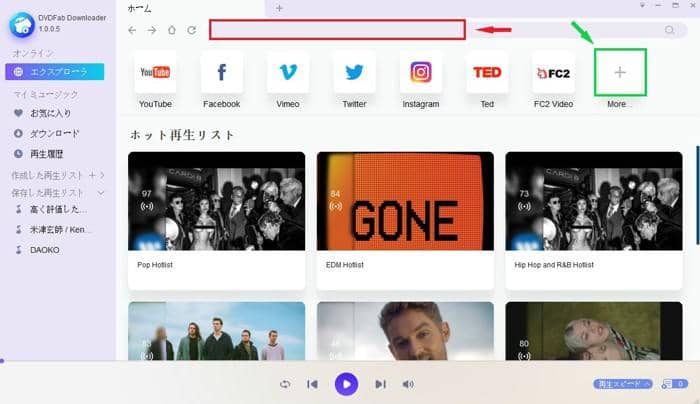This screenshot has height=404, width=700.
Task: Open the Instagram shortcut icon
Action: pos(421,72)
